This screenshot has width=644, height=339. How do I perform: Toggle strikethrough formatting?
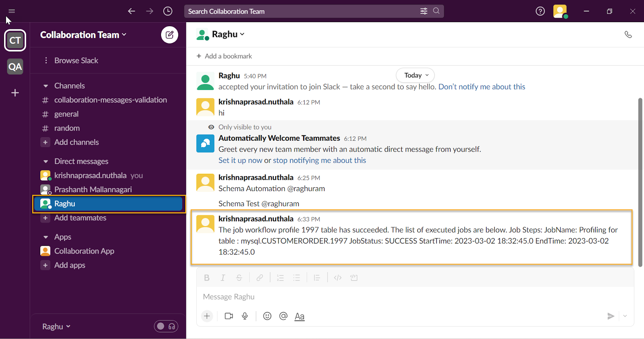(x=239, y=278)
